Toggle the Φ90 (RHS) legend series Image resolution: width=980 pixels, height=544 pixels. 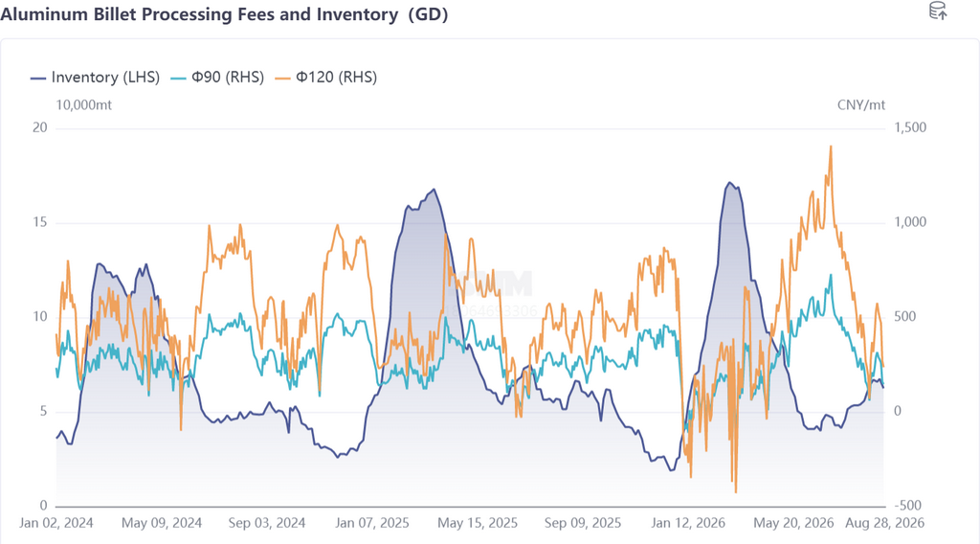(217, 78)
